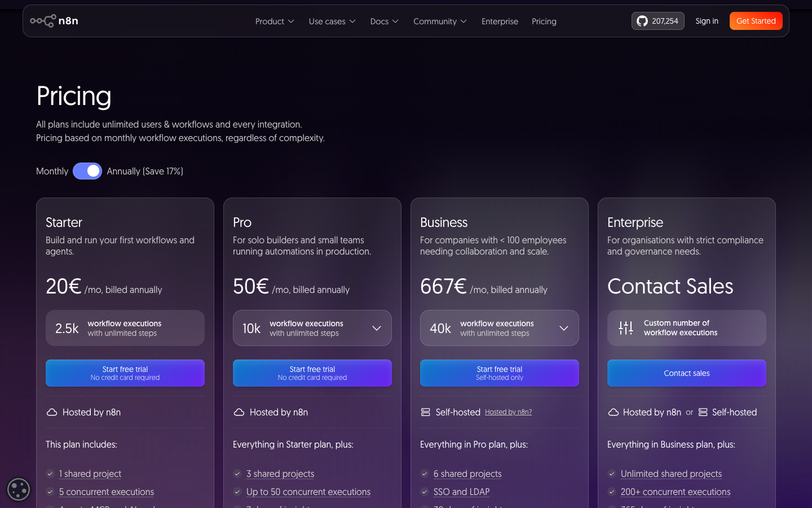Click the '1 shared project' feature link
Screen dimensions: 812x508
(90, 474)
